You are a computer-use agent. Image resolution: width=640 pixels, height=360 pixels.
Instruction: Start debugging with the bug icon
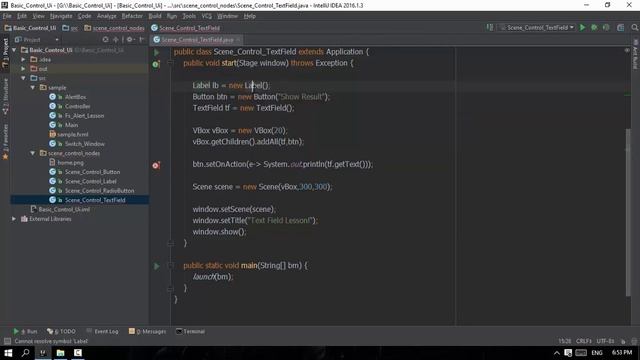(x=594, y=27)
